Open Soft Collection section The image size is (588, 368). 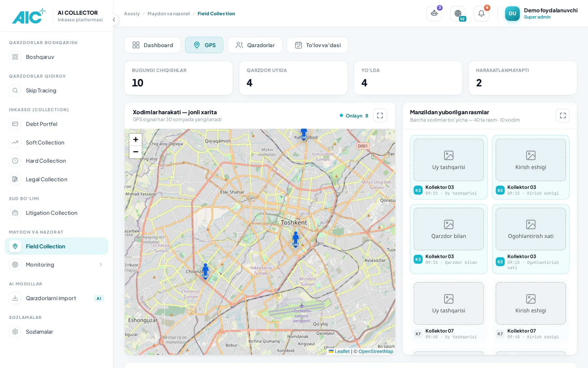point(57,142)
